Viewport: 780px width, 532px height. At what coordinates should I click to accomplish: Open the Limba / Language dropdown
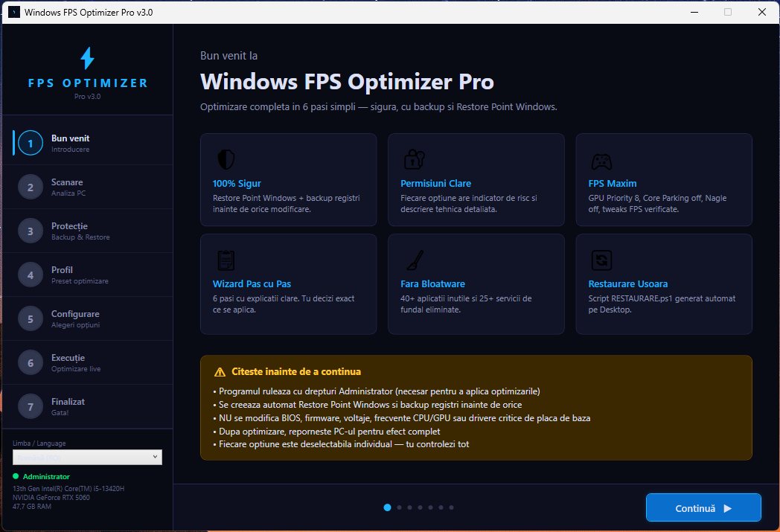[x=86, y=457]
